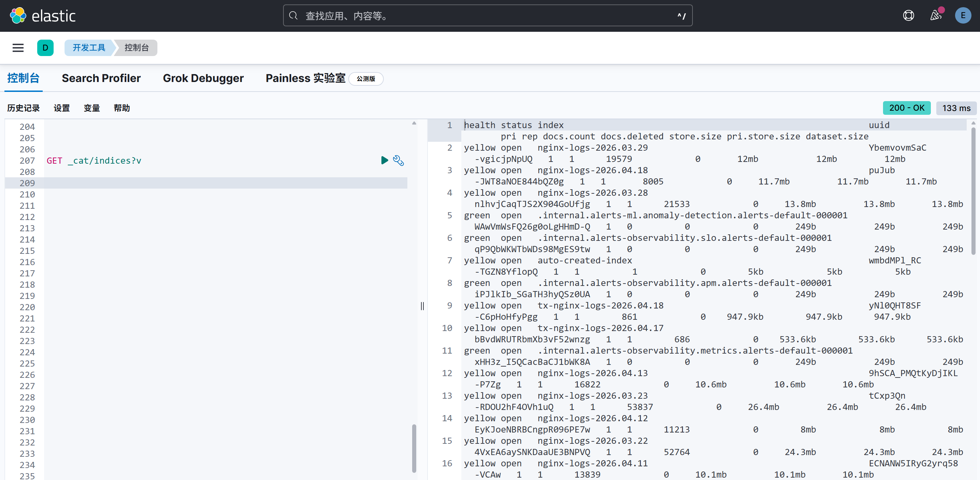Switch to the Grok Debugger tab

coord(203,78)
